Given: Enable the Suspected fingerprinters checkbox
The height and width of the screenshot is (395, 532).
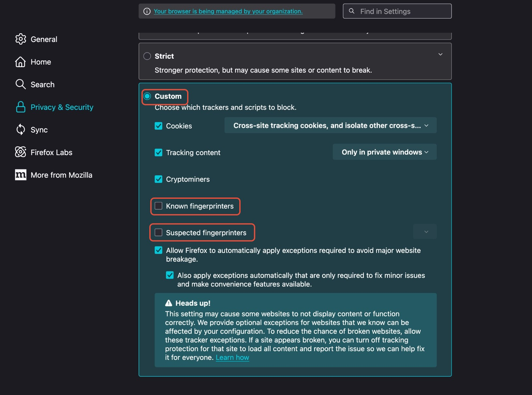Looking at the screenshot, I should [x=158, y=232].
